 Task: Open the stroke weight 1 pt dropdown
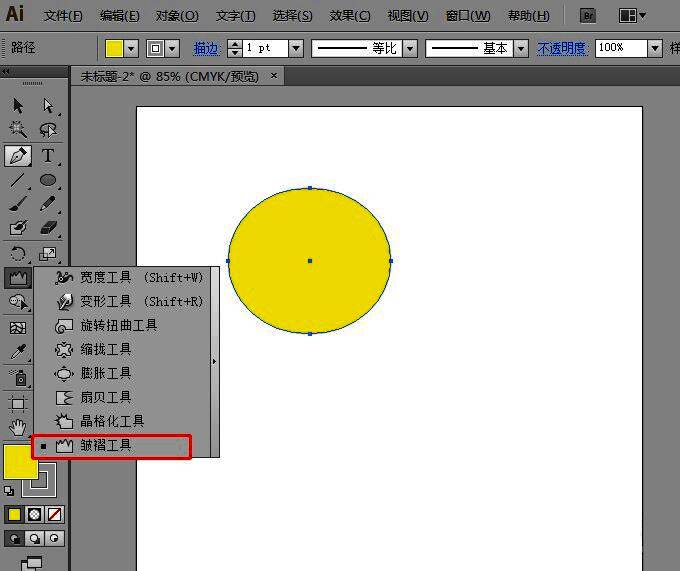296,48
